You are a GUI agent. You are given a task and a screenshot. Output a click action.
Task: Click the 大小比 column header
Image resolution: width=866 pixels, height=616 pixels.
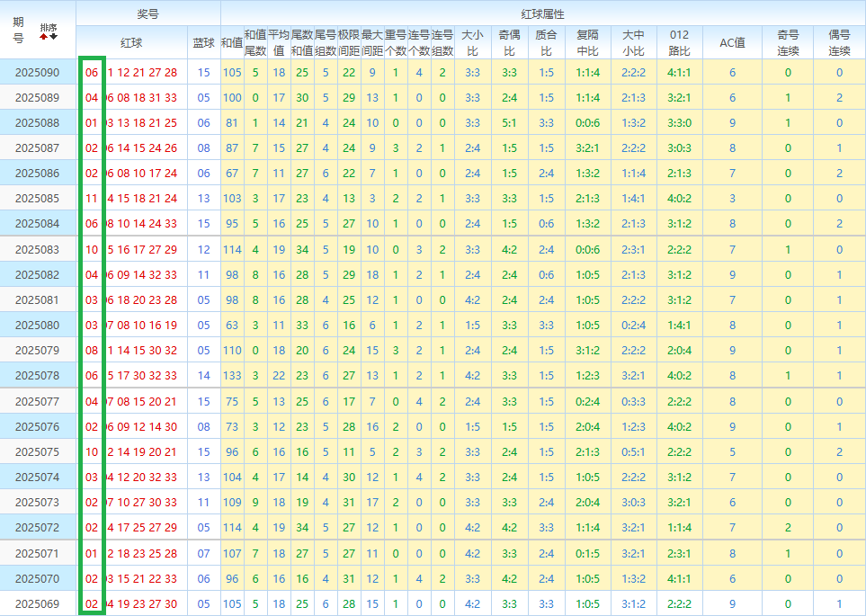(472, 42)
